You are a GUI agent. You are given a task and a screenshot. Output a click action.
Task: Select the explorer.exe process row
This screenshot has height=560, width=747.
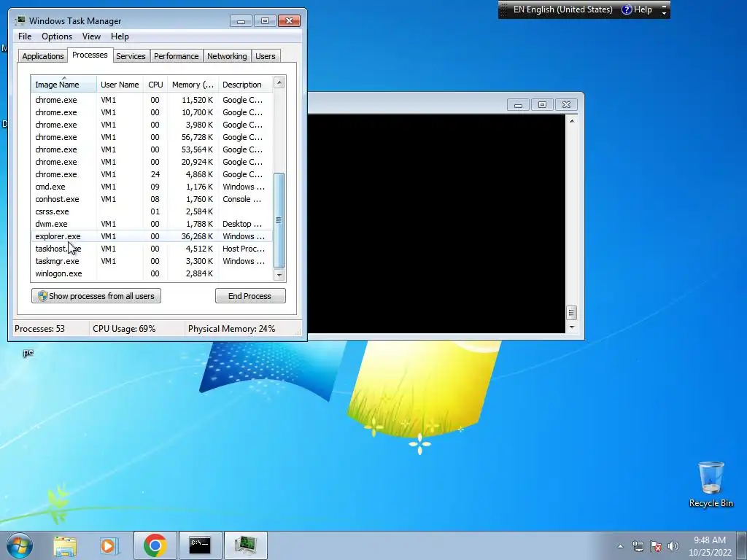[x=152, y=236]
